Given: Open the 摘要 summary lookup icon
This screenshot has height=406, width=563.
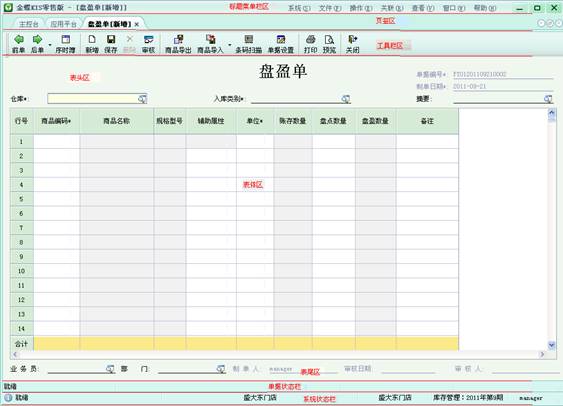Looking at the screenshot, I should tap(548, 99).
